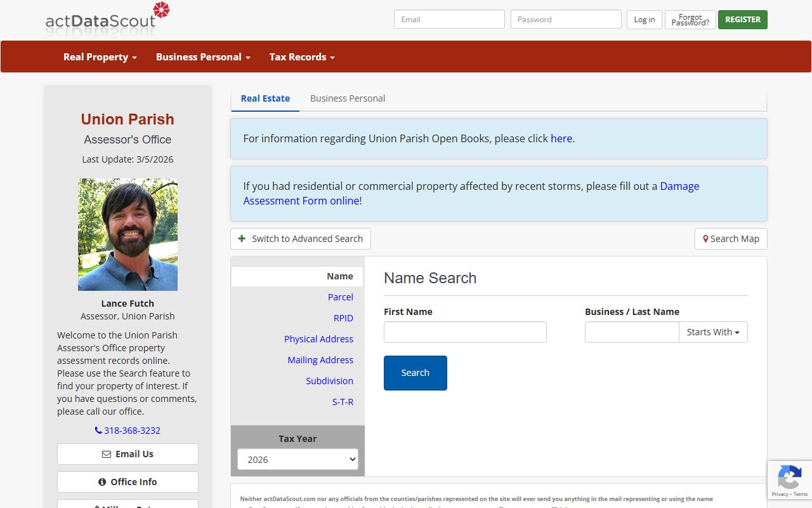Click the reCAPTCHA Terms link
Image resolution: width=812 pixels, height=508 pixels.
tap(801, 494)
